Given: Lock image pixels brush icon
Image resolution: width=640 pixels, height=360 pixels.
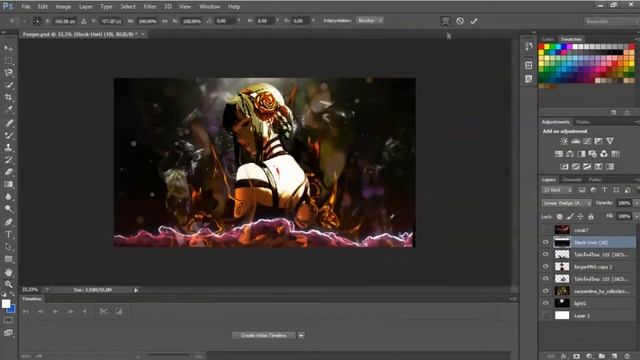Looking at the screenshot, I should [x=570, y=216].
